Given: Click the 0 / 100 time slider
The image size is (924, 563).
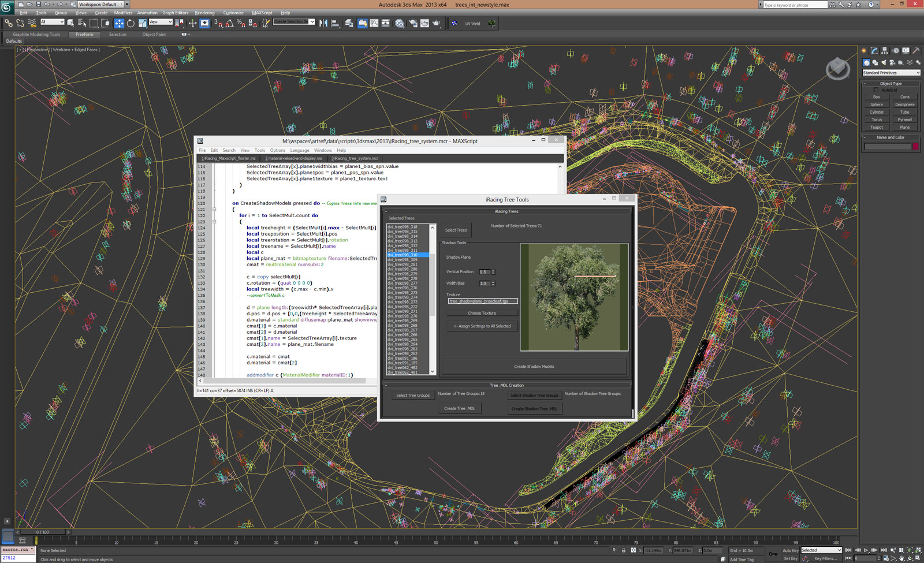Looking at the screenshot, I should pyautogui.click(x=43, y=532).
